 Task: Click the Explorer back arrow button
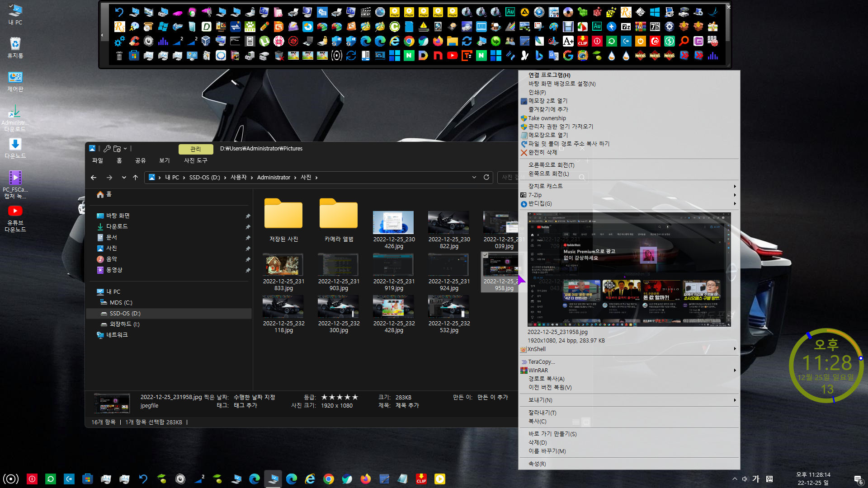click(x=94, y=178)
